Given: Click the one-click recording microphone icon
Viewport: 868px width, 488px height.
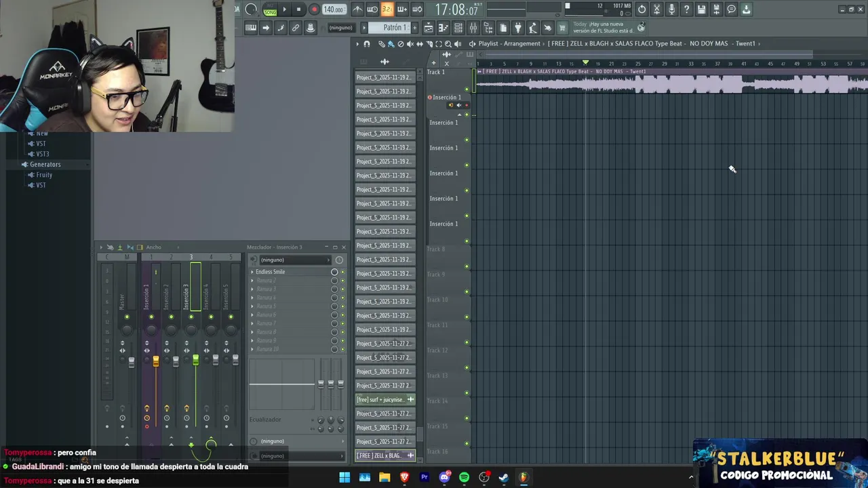Looking at the screenshot, I should [x=671, y=9].
